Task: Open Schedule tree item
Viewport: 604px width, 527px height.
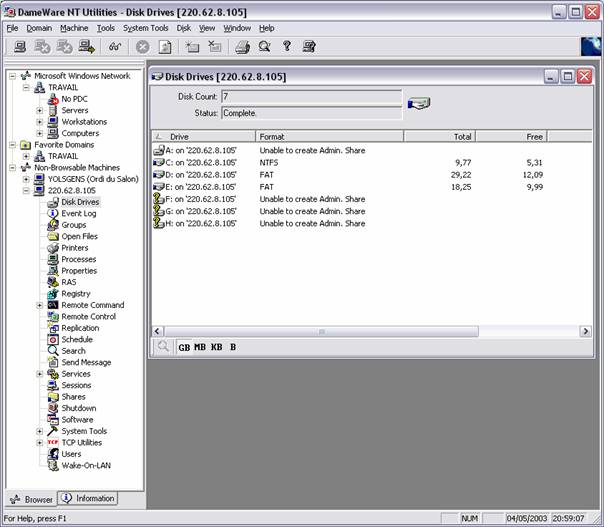Action: (77, 339)
